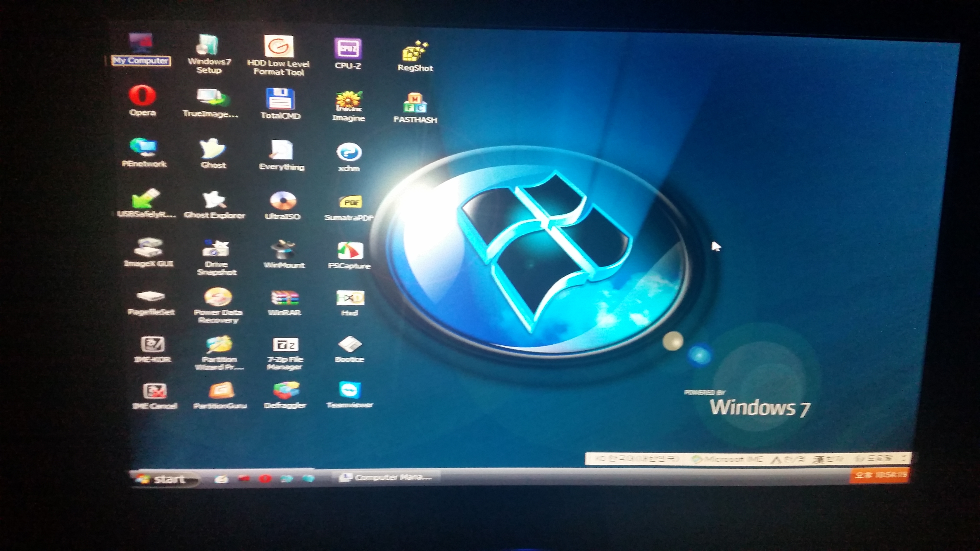Toggle the A Han/Eng input mode

click(x=788, y=459)
